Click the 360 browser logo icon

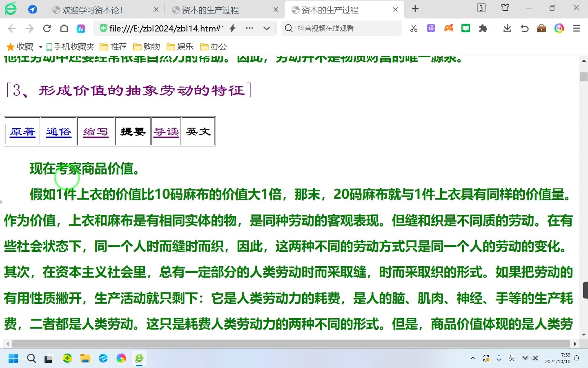click(x=11, y=9)
